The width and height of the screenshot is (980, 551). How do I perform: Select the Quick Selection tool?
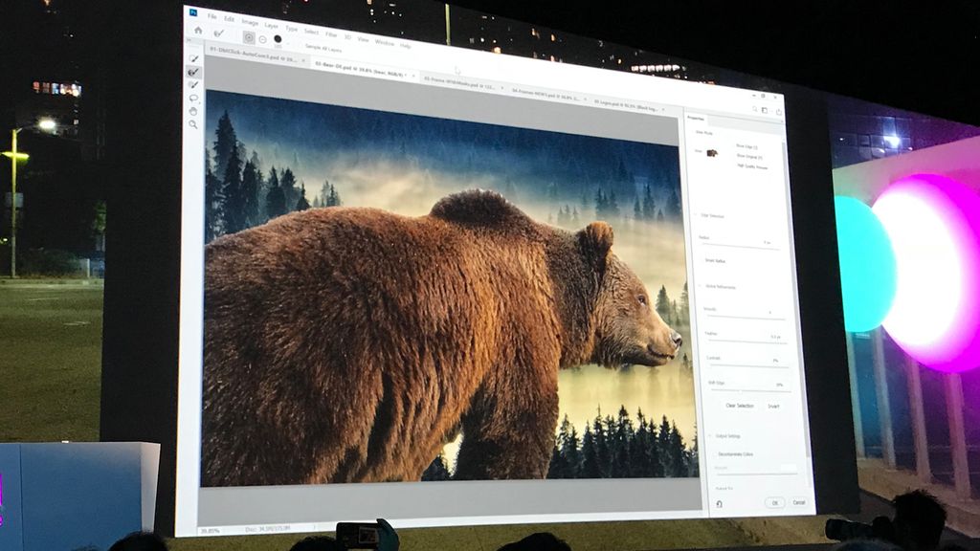pyautogui.click(x=192, y=59)
